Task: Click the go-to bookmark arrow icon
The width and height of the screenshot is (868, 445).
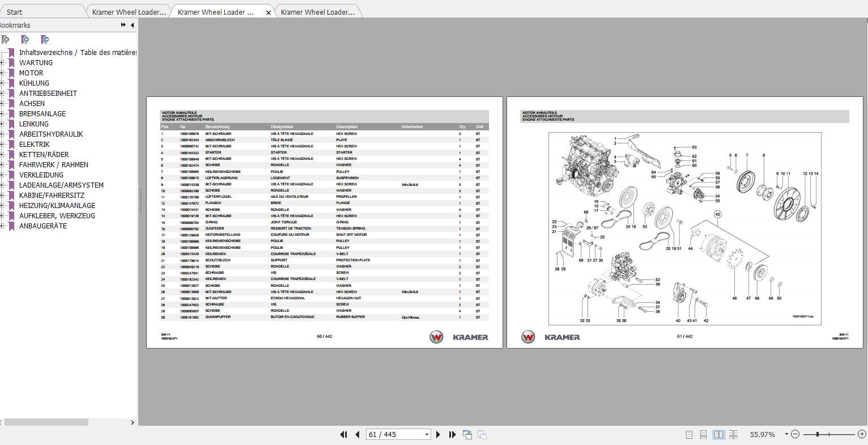Action: (45, 39)
